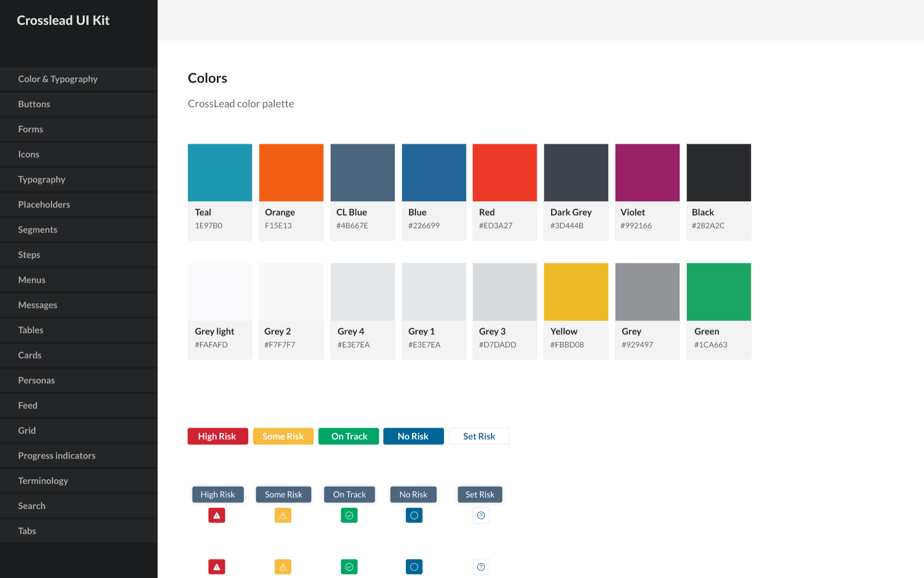Image resolution: width=924 pixels, height=578 pixels.
Task: Click the green On Track button
Action: (349, 436)
